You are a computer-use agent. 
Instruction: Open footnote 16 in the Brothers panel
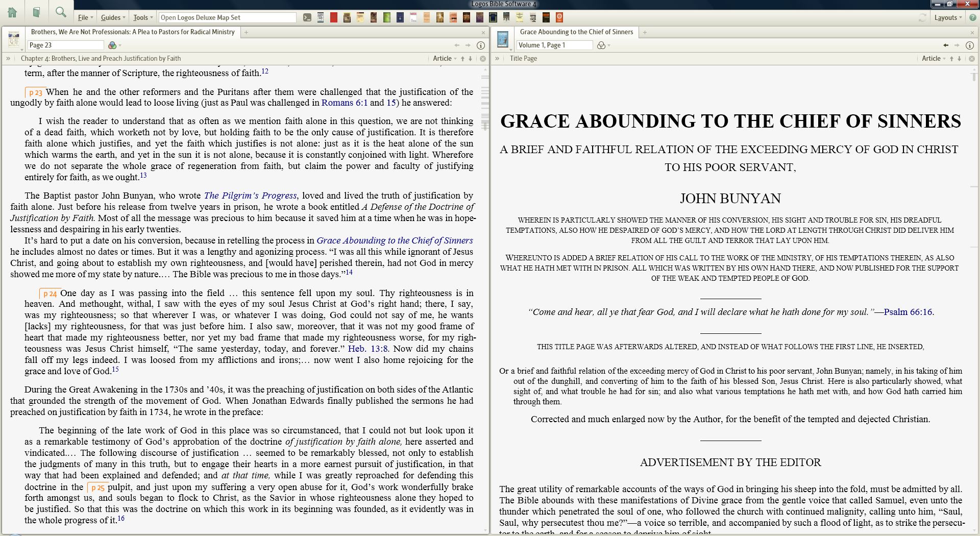click(x=120, y=518)
